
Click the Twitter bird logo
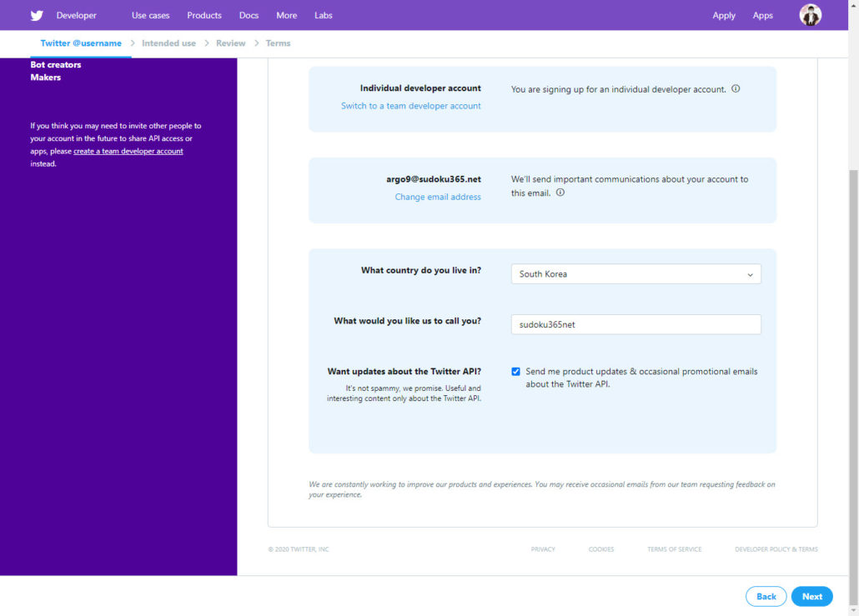(37, 15)
